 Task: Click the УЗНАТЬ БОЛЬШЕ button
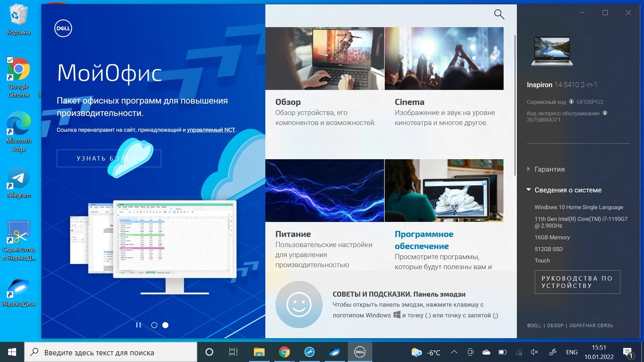(109, 158)
